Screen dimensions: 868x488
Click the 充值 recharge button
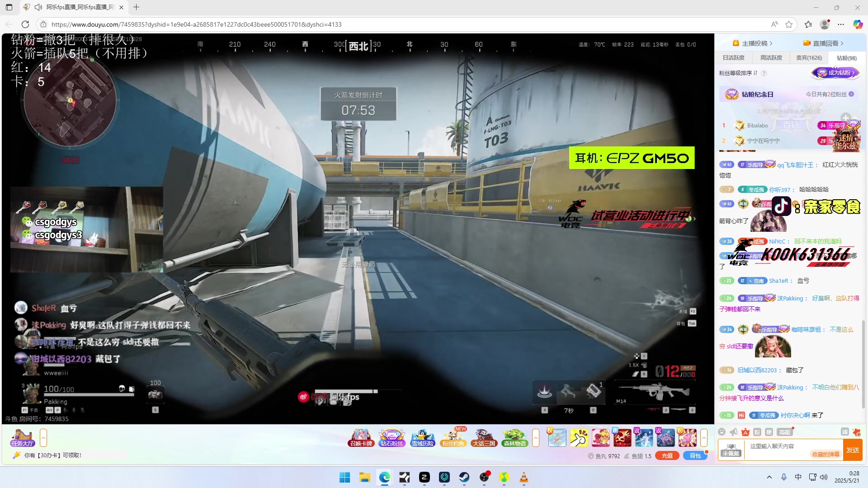[x=667, y=456]
